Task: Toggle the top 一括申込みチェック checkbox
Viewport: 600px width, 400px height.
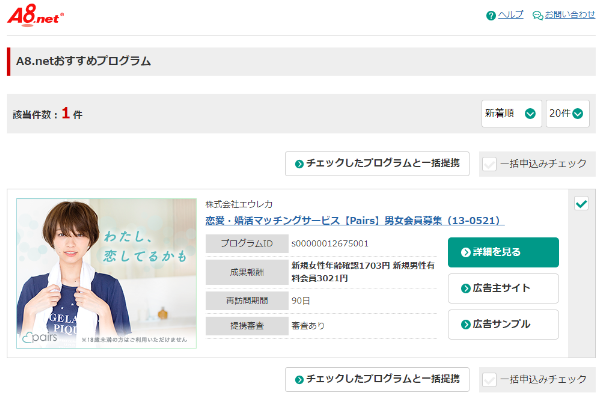Action: point(489,164)
